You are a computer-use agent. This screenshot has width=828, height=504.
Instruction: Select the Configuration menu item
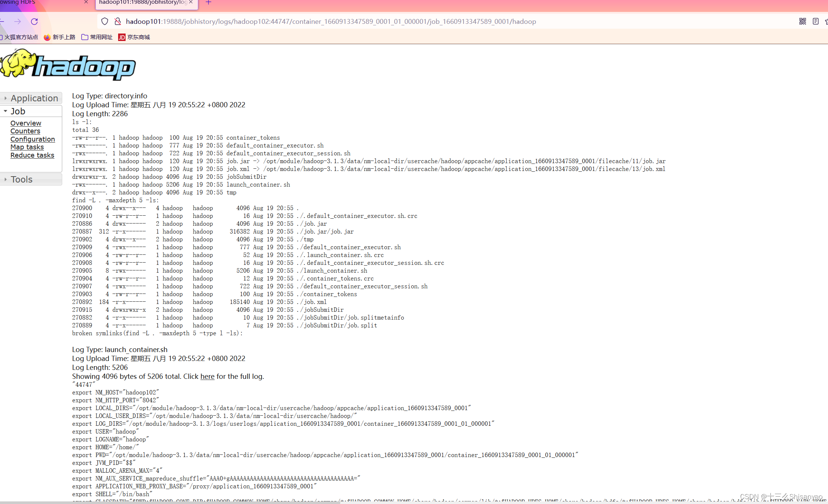tap(32, 139)
